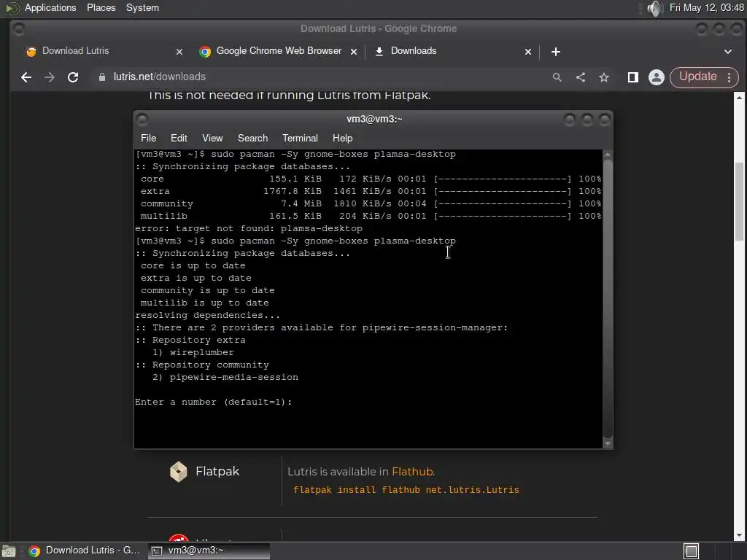Image resolution: width=747 pixels, height=560 pixels.
Task: Open a new Chrome tab
Action: [555, 52]
